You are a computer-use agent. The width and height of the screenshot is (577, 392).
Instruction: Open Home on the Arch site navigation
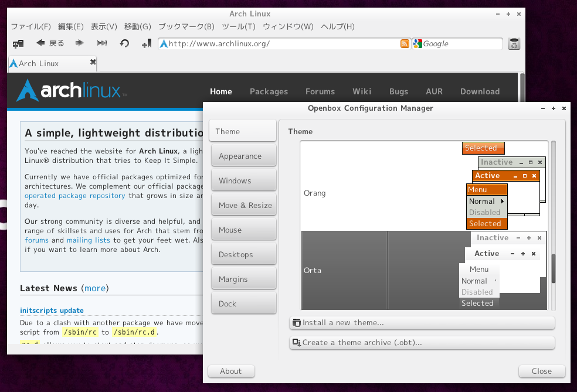click(x=221, y=91)
